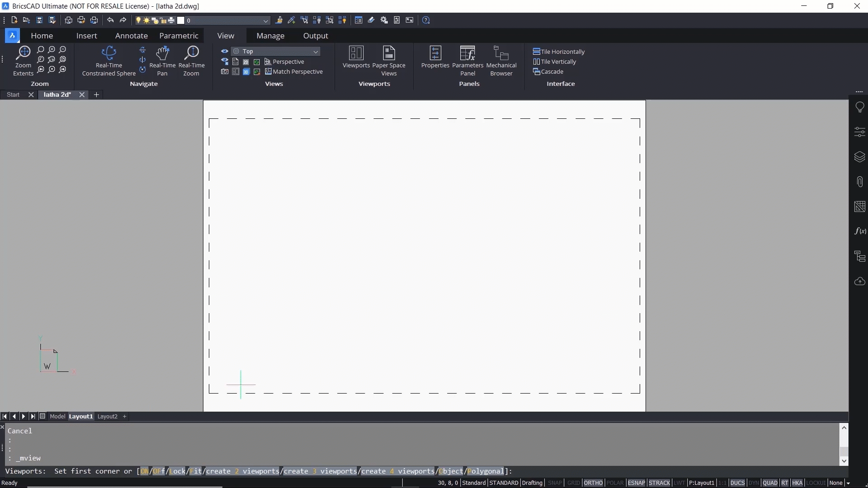Enable ORTHO mode in status bar
The width and height of the screenshot is (868, 488).
[592, 483]
